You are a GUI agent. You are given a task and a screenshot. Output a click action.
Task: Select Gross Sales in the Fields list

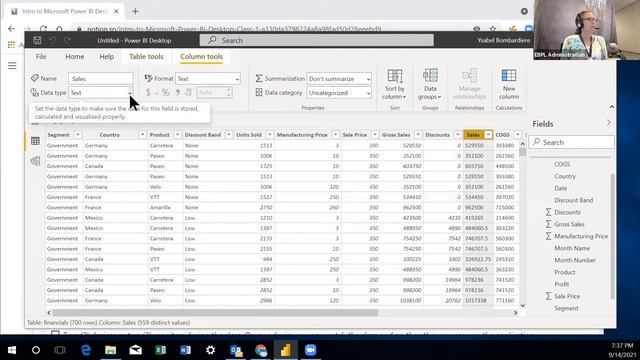pyautogui.click(x=569, y=224)
